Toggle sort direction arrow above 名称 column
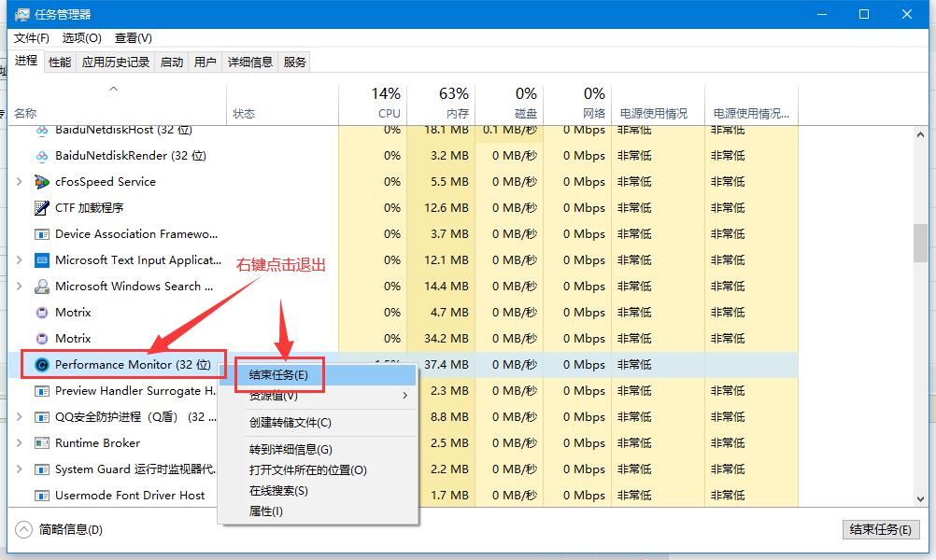This screenshot has height=560, width=936. [113, 89]
